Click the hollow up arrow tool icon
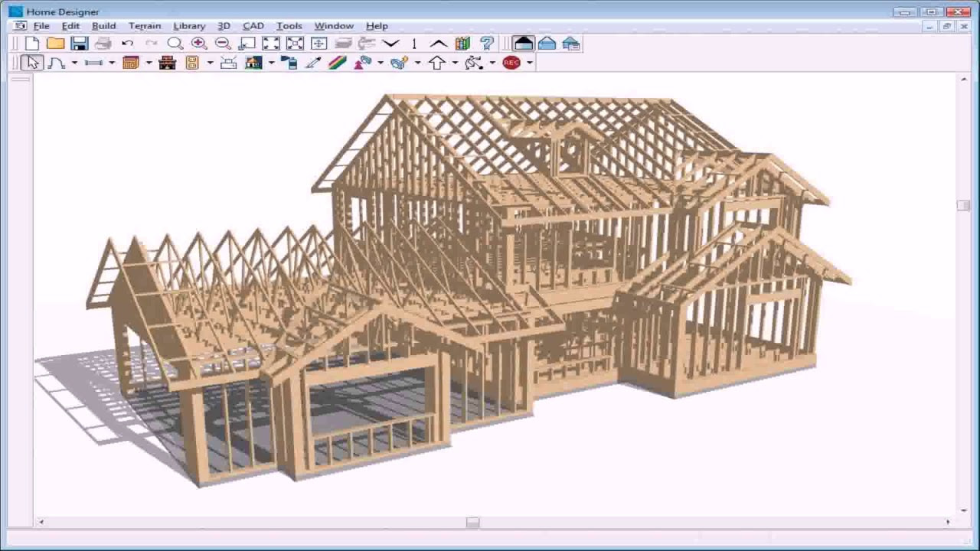Screen dimensions: 980x551 [436, 63]
